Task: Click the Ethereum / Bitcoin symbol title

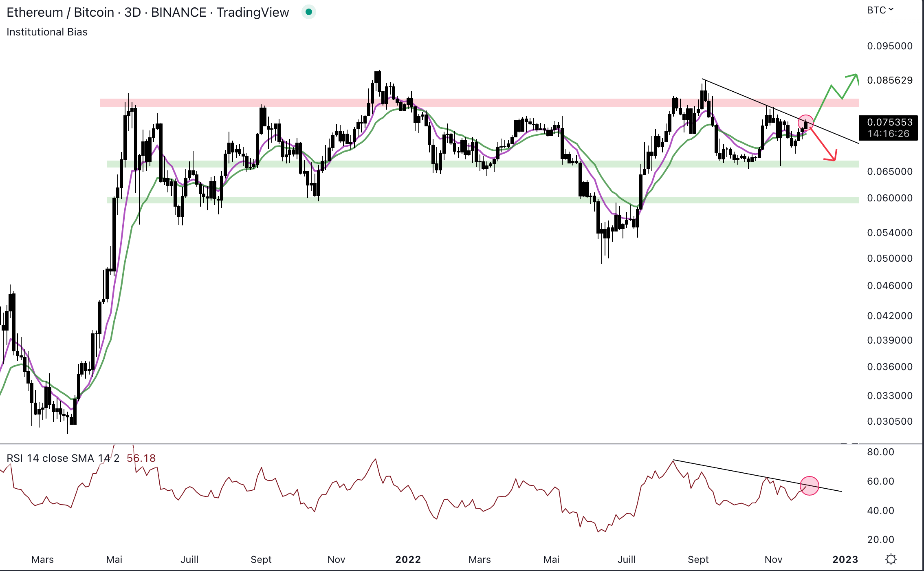Action: (60, 12)
